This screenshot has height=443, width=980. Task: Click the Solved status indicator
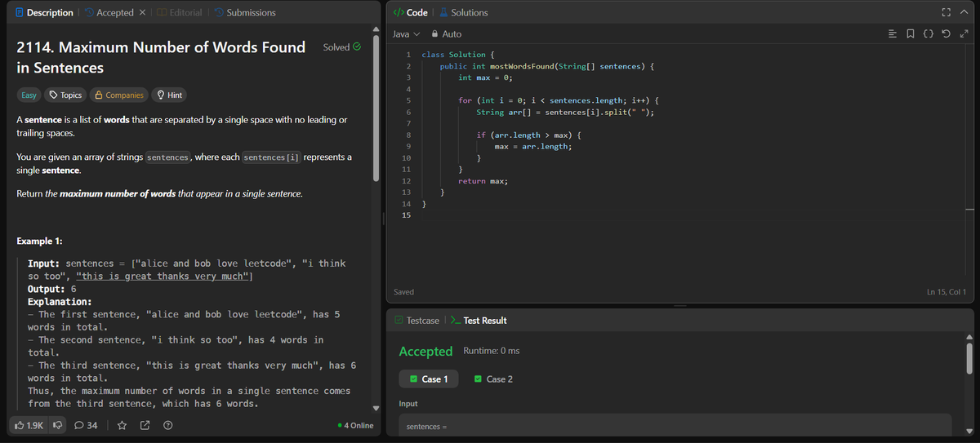point(341,47)
